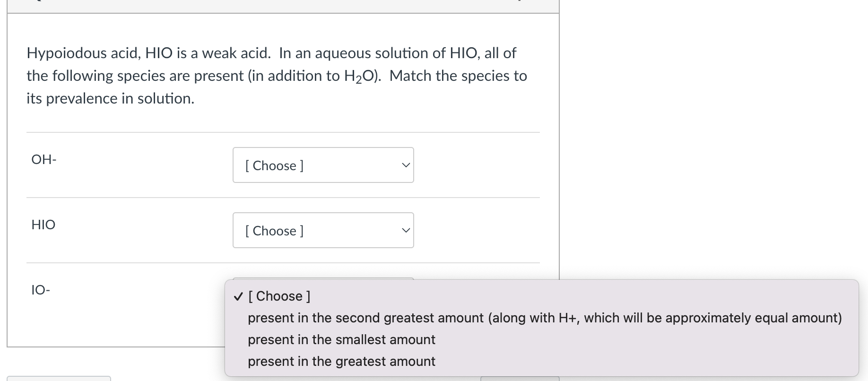Click the partially visible element at bottom right

pyautogui.click(x=520, y=379)
